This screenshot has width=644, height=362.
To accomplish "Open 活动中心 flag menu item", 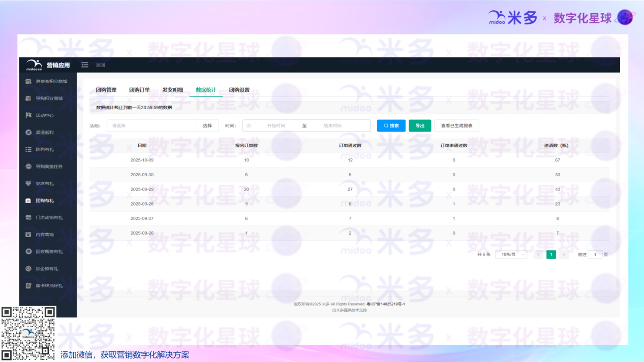I will point(44,115).
